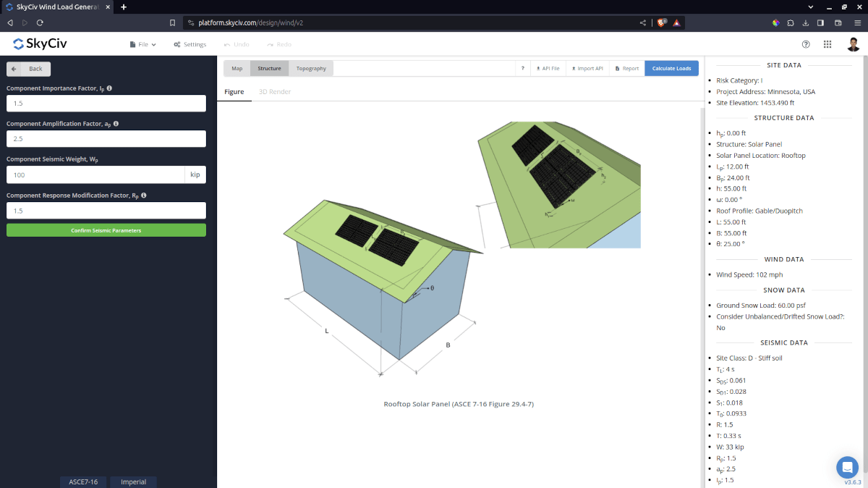Open the File menu dropdown
The height and width of the screenshot is (488, 868).
coord(142,43)
